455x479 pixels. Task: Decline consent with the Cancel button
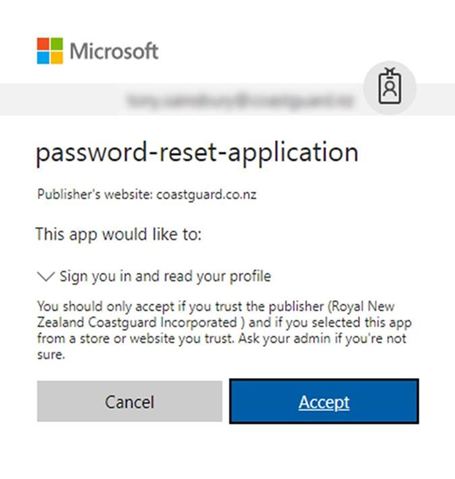click(x=130, y=401)
